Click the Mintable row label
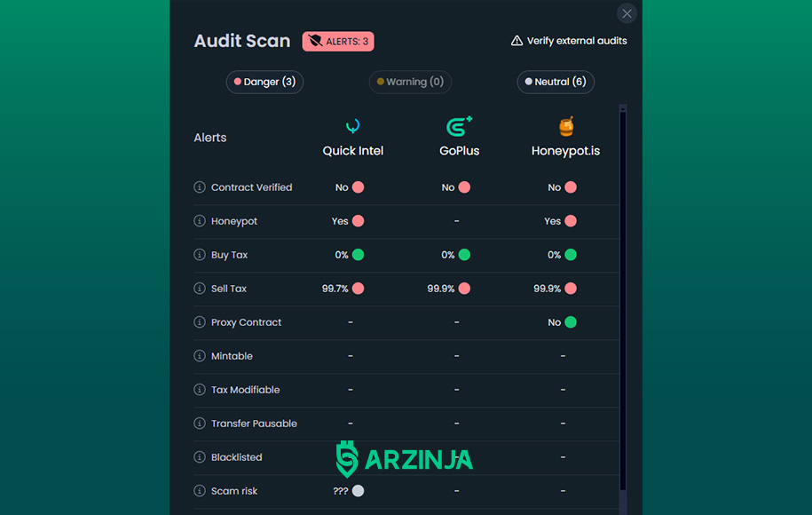The image size is (812, 515). (x=232, y=356)
